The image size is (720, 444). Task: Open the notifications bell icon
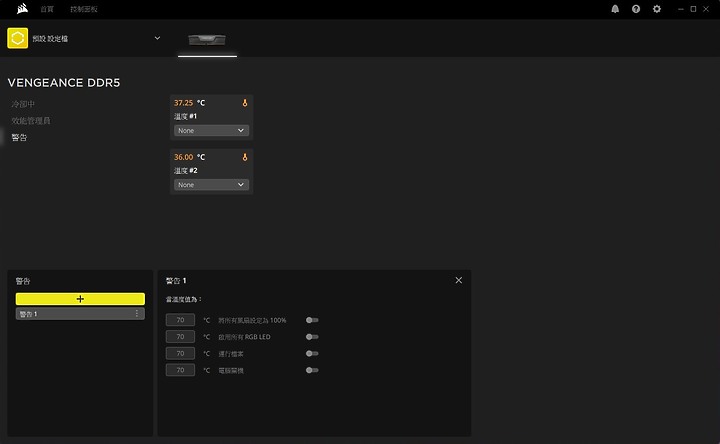click(615, 9)
